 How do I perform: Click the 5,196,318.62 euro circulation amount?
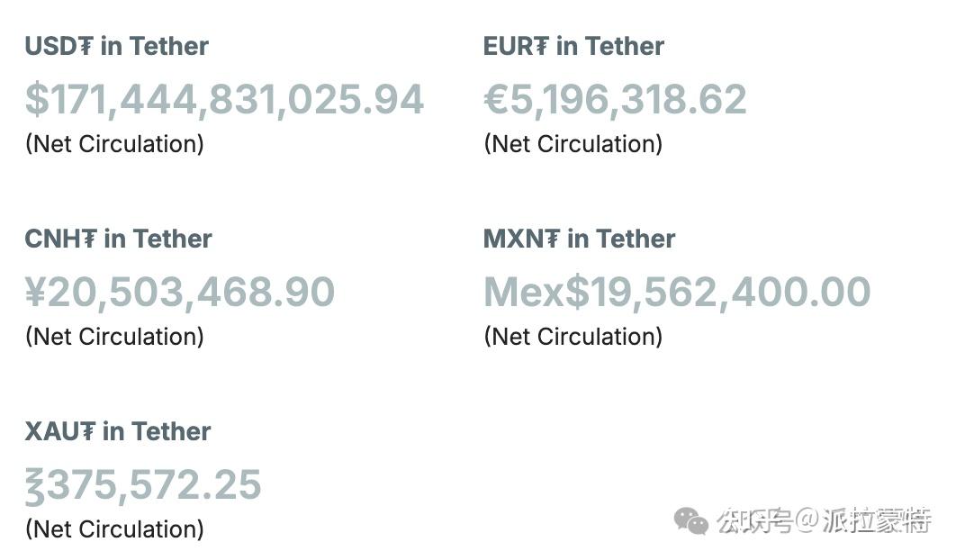tap(628, 100)
